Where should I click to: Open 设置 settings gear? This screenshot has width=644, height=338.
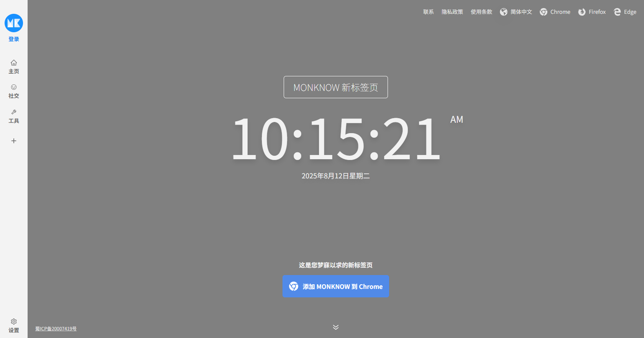[14, 325]
